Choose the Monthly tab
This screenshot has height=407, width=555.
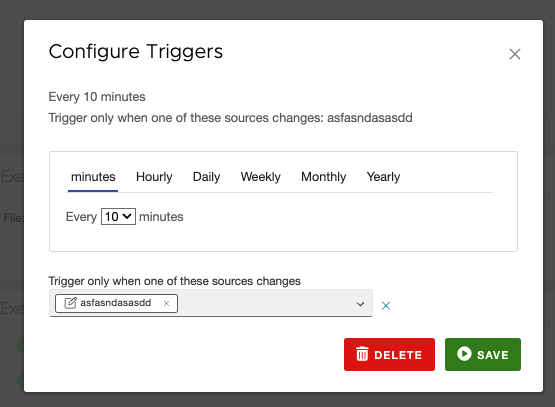click(x=324, y=177)
